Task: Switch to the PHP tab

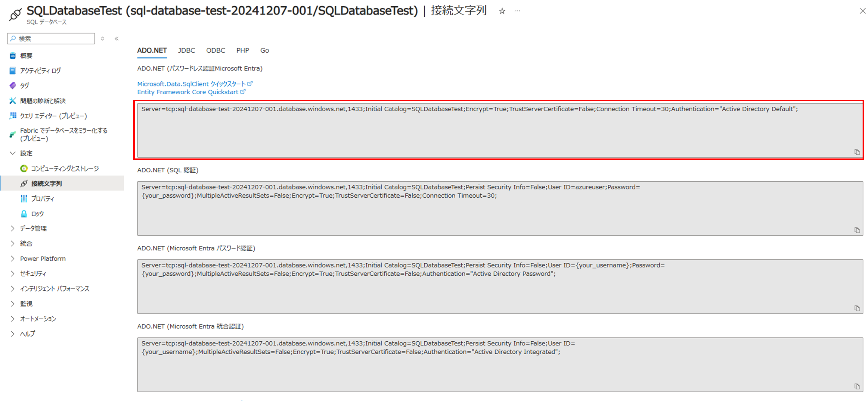Action: (x=242, y=50)
